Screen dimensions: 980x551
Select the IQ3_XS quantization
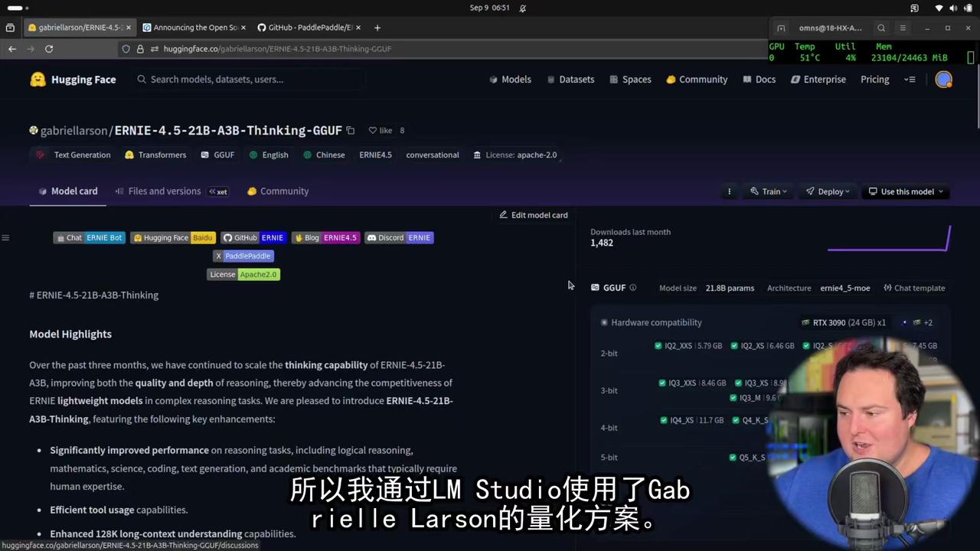click(760, 383)
